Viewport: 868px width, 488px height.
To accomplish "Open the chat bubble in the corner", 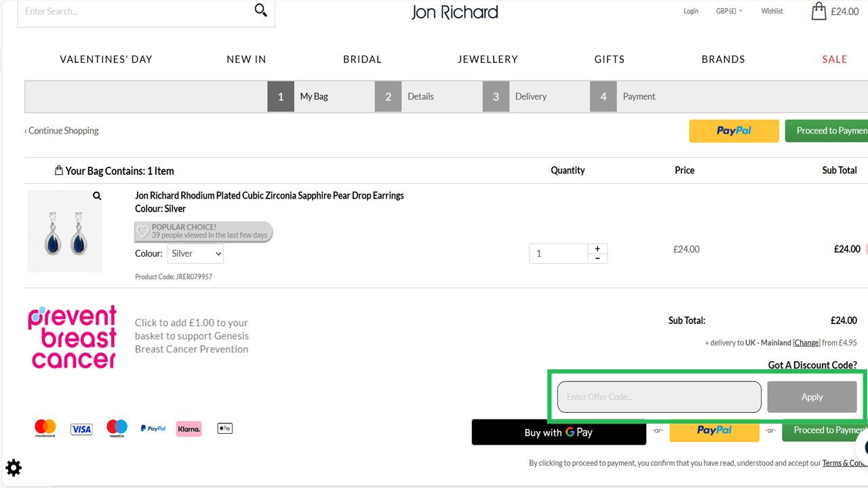I will pyautogui.click(x=865, y=447).
